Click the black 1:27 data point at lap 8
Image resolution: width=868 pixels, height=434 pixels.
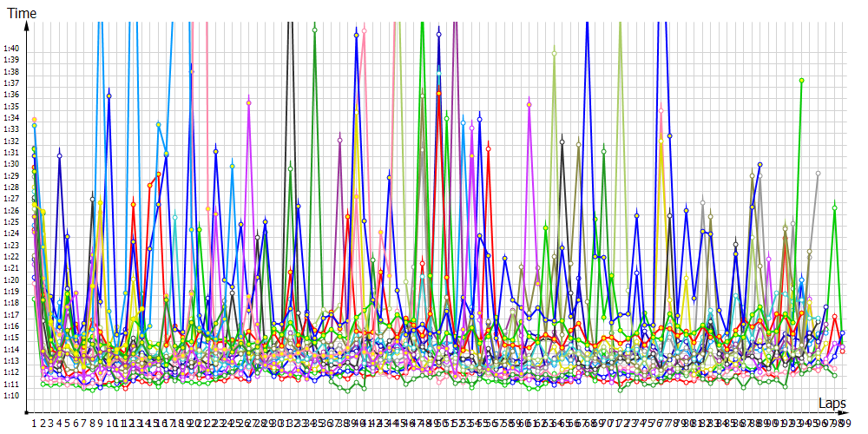tap(93, 200)
